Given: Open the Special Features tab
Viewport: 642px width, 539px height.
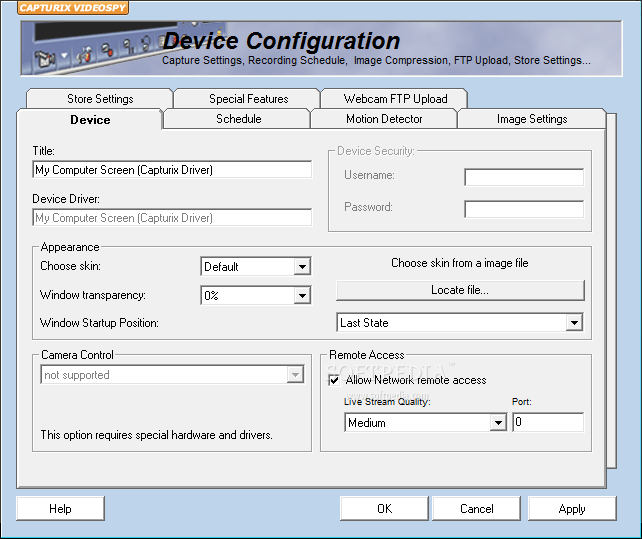Looking at the screenshot, I should click(248, 99).
